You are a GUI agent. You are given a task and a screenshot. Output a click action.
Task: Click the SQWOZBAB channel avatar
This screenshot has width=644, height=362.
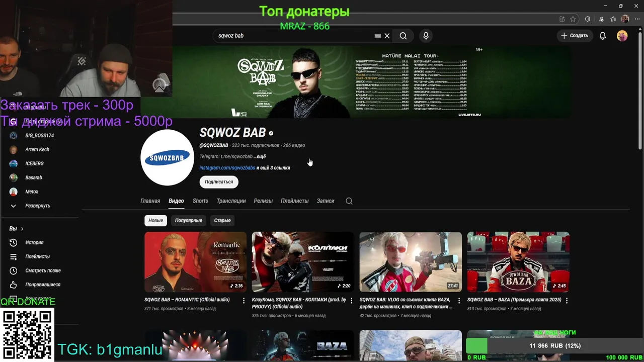167,158
